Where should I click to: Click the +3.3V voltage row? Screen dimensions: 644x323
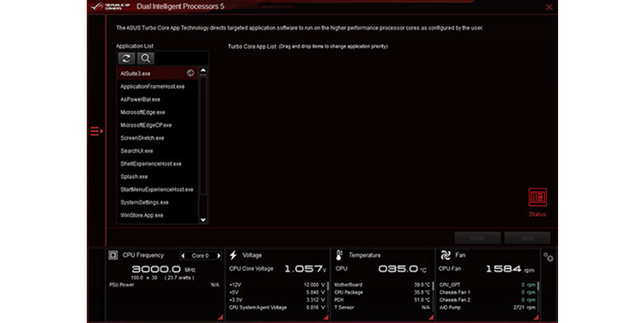coord(277,300)
